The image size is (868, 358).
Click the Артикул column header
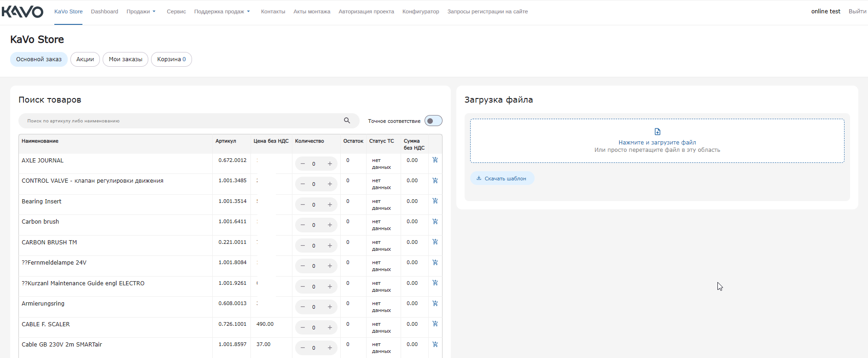pos(226,141)
